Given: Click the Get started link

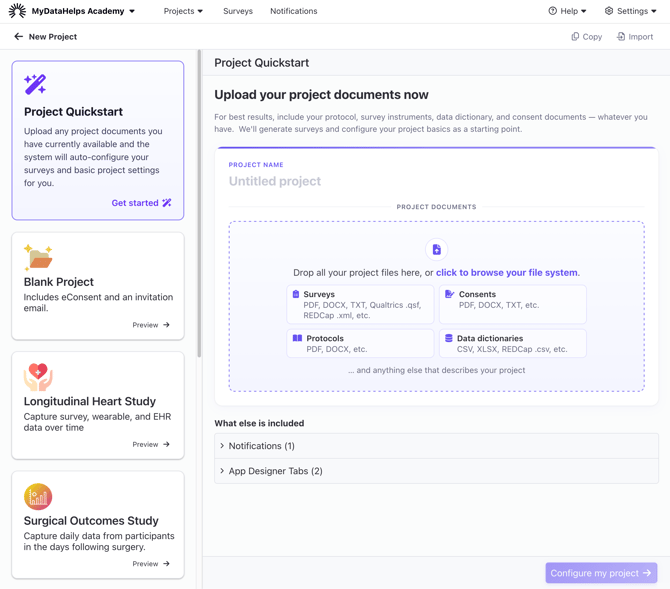Looking at the screenshot, I should 141,203.
